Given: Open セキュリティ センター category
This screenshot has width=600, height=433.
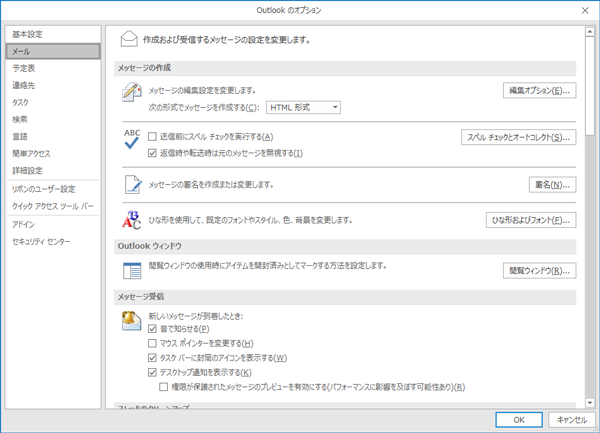Looking at the screenshot, I should tap(53, 241).
